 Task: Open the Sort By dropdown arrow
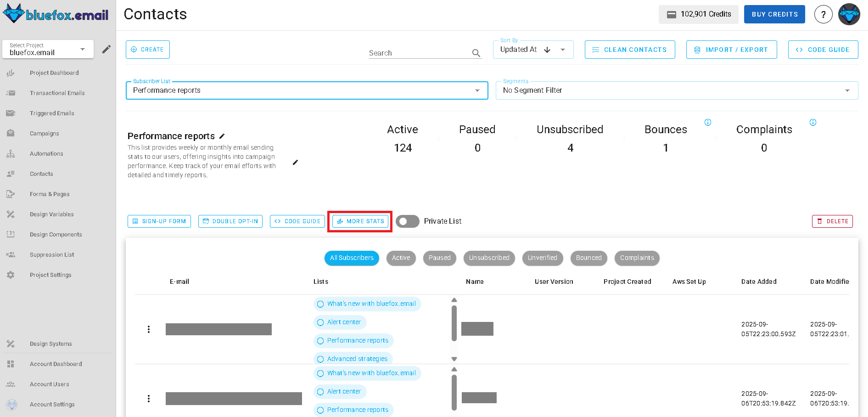pyautogui.click(x=563, y=50)
